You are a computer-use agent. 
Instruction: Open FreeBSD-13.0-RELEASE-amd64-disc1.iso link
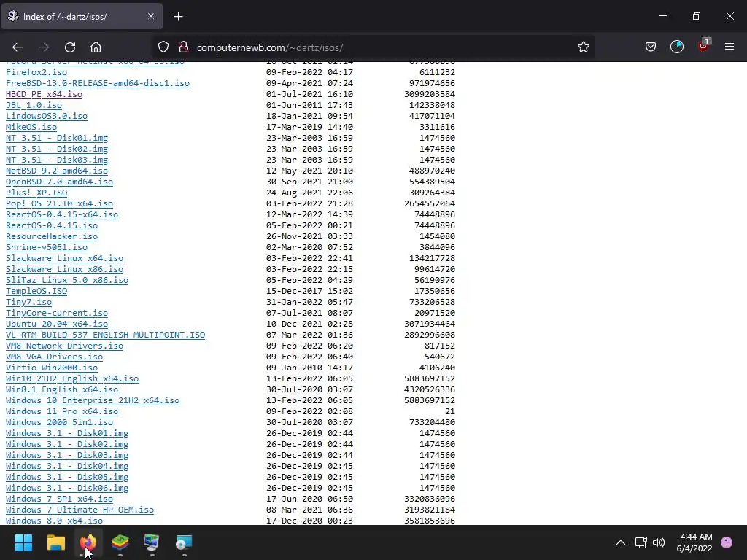pyautogui.click(x=98, y=83)
